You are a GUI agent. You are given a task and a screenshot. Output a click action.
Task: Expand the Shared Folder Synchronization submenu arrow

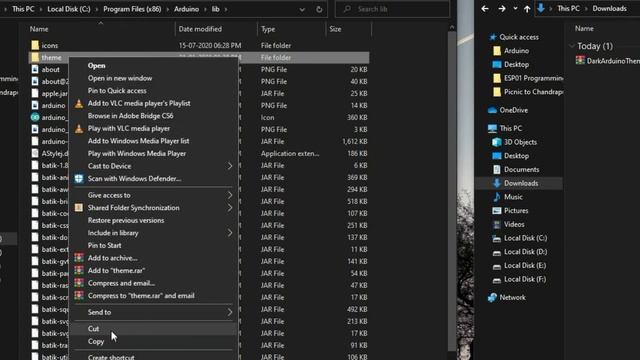coord(230,208)
